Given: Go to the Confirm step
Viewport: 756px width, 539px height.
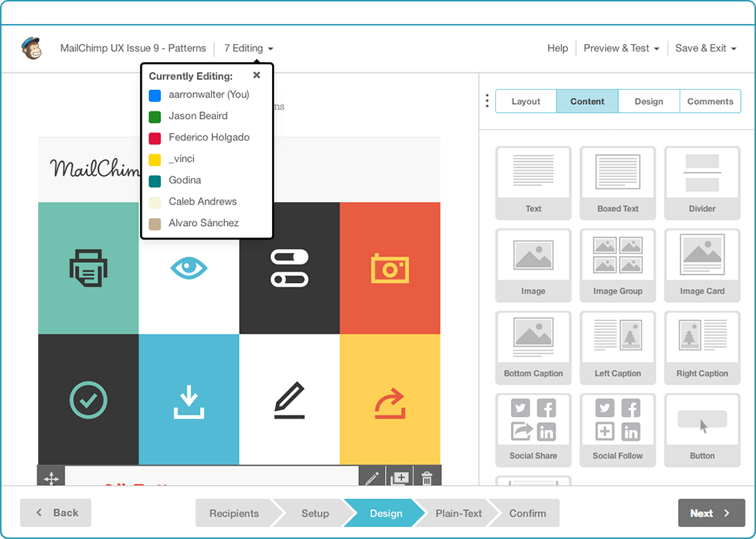Looking at the screenshot, I should [x=527, y=513].
